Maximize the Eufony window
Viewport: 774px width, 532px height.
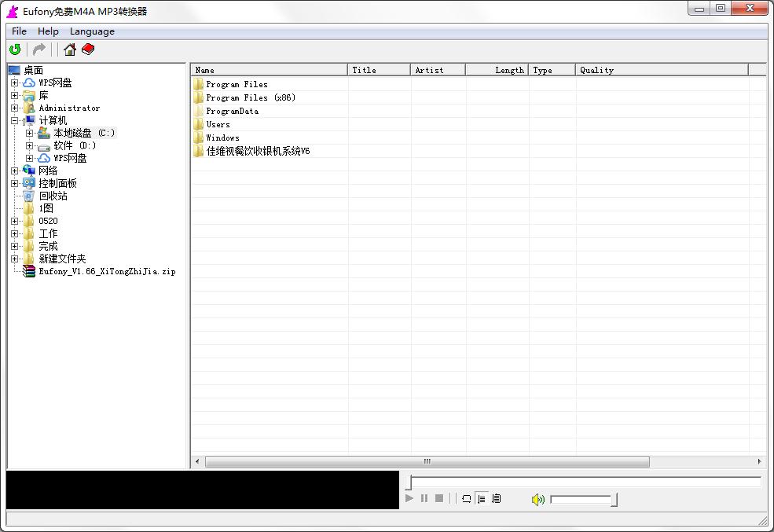721,9
